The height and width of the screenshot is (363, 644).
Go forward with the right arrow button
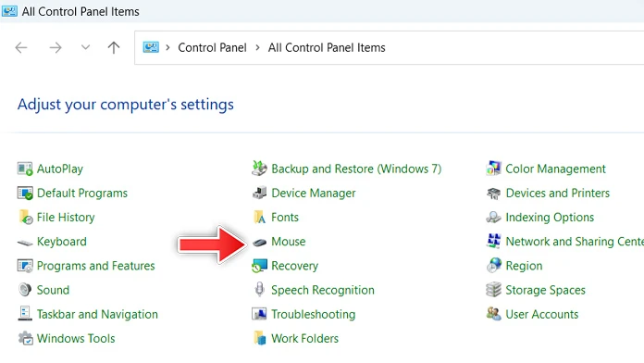coord(55,47)
